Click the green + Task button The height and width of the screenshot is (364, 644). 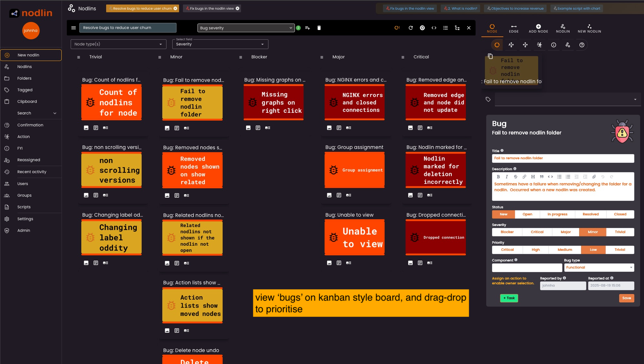point(509,298)
